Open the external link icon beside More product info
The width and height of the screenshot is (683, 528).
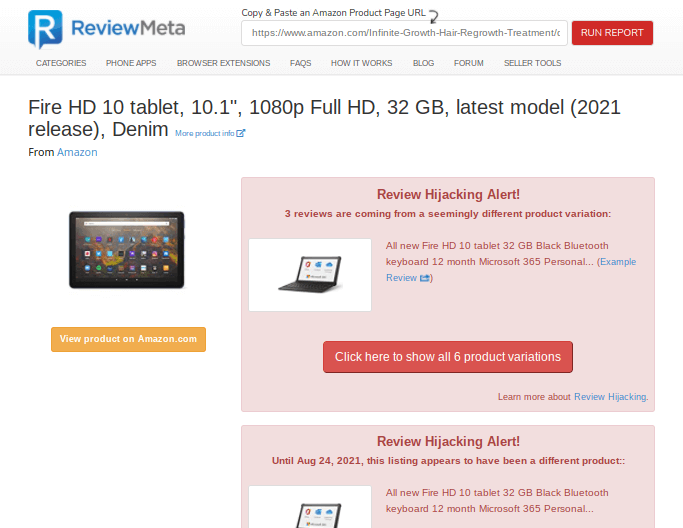240,133
